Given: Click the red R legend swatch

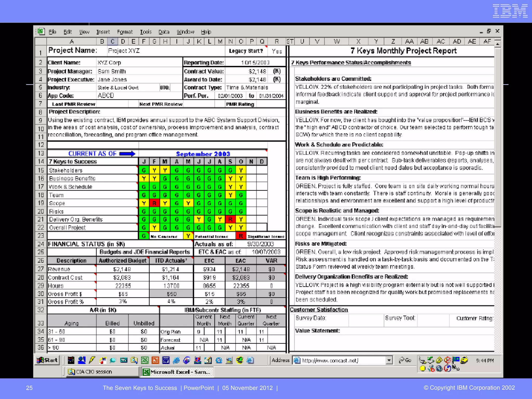Looking at the screenshot, I should click(x=241, y=236).
